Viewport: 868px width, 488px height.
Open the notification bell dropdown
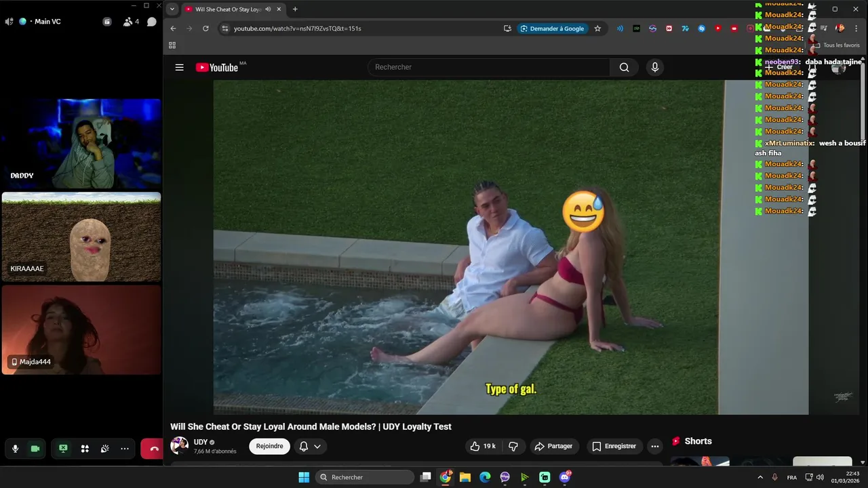pos(310,446)
